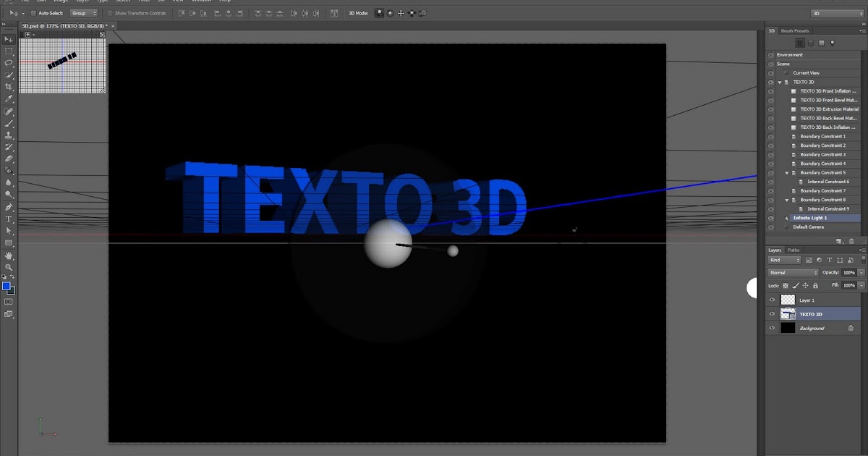
Task: Enable the Auto-Select checkbox
Action: pos(33,13)
